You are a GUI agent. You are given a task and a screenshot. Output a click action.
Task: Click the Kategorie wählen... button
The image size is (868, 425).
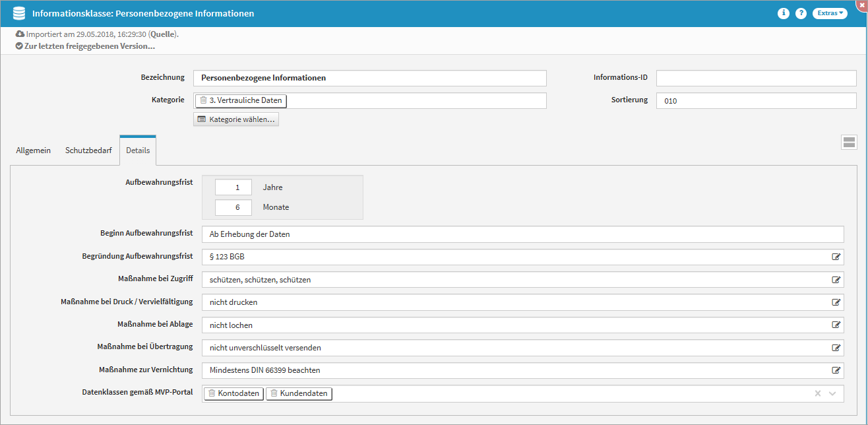pos(236,119)
